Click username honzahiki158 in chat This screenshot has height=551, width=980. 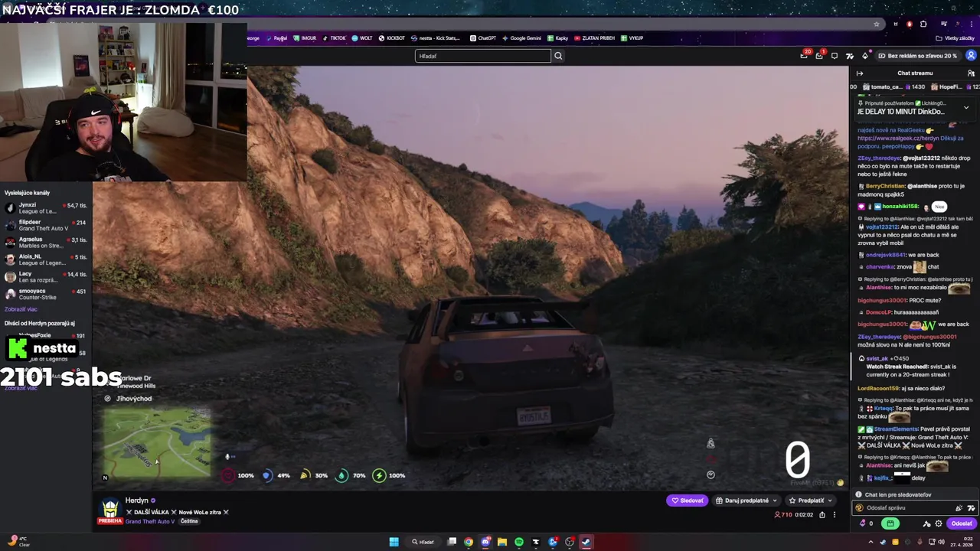[x=900, y=207]
